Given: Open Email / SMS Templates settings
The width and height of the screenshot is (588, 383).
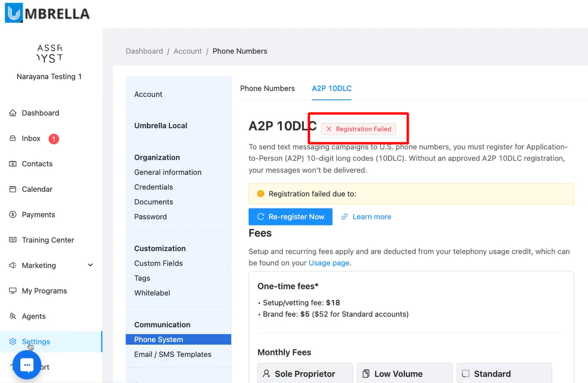Looking at the screenshot, I should pos(173,354).
